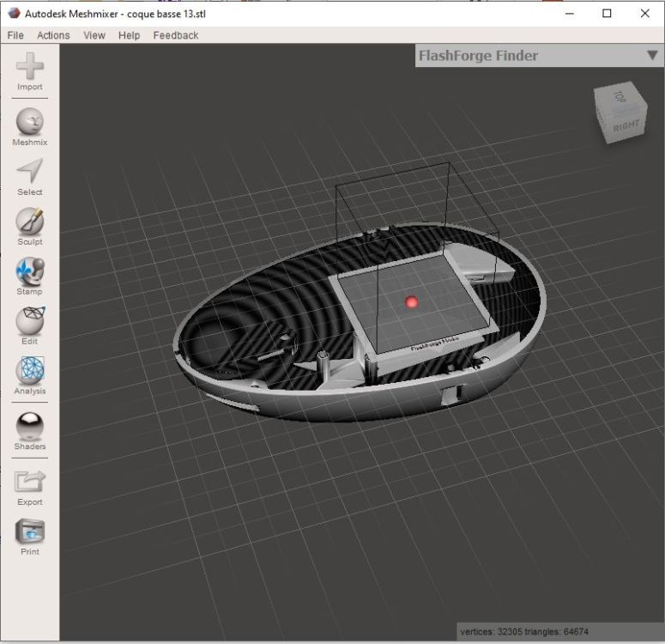Open the Print tool
This screenshot has width=665, height=644.
pos(30,532)
